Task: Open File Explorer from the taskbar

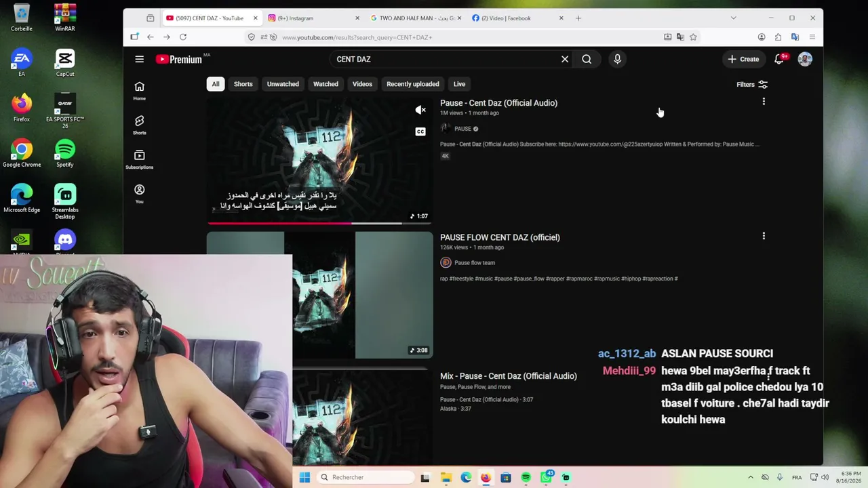Action: point(446,477)
